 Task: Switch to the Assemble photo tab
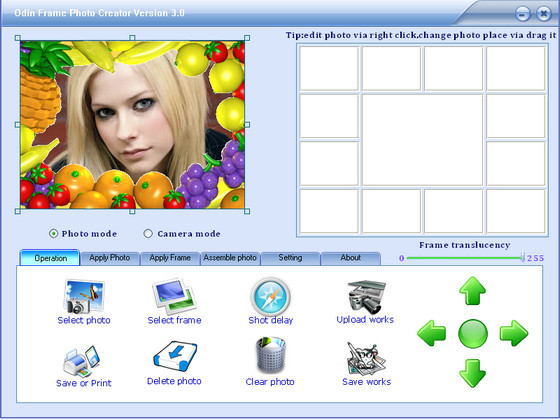point(230,258)
